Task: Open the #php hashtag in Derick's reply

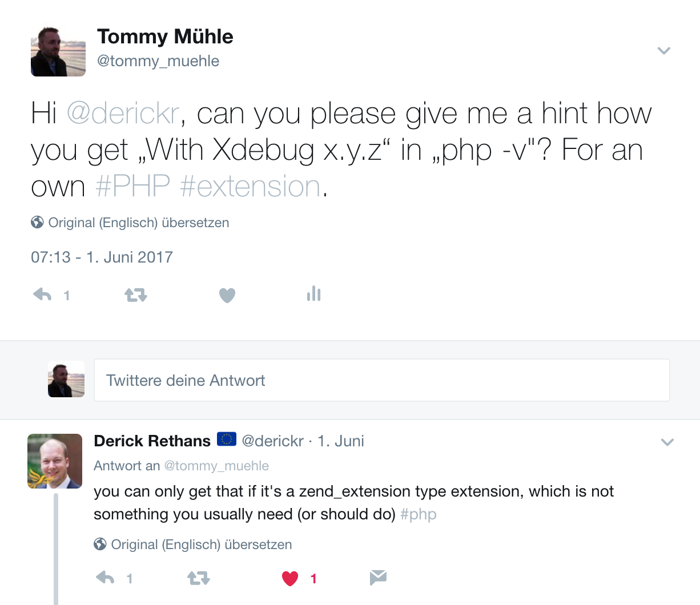Action: [419, 514]
